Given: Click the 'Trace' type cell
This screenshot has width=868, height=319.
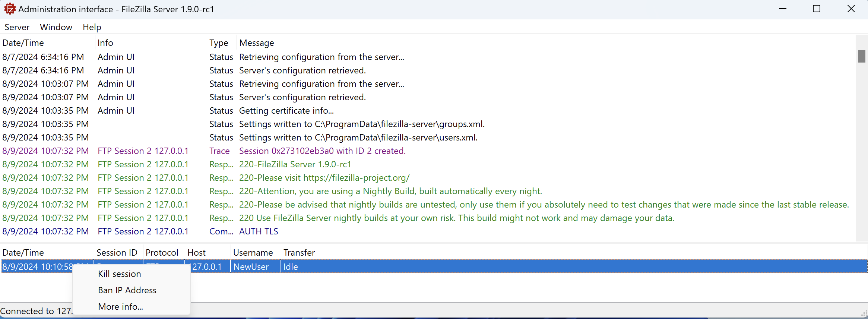Looking at the screenshot, I should 219,151.
